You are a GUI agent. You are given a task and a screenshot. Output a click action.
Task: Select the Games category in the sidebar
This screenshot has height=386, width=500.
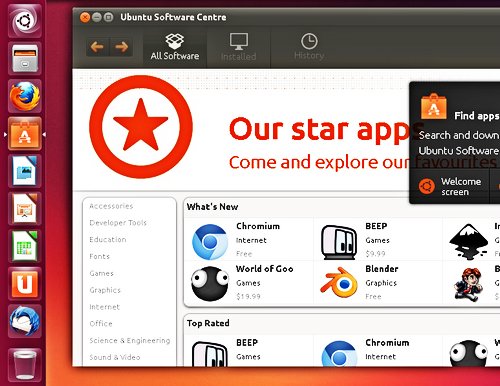coord(101,273)
